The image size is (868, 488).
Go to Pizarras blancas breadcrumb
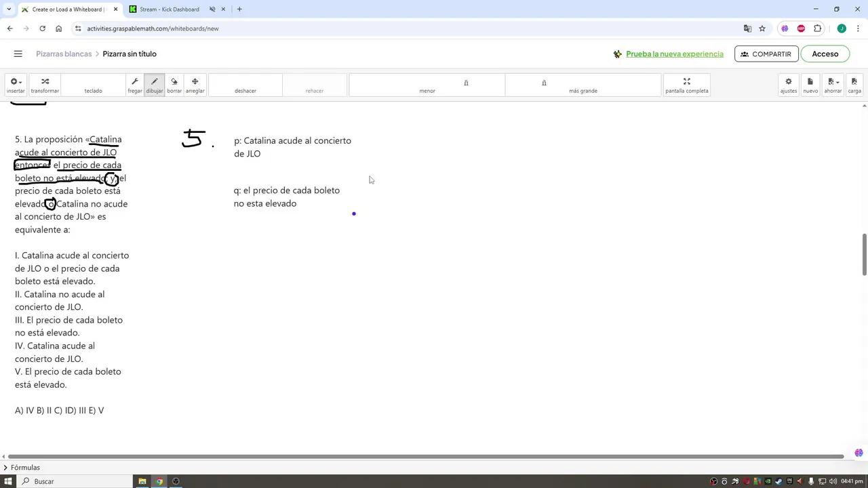pos(64,54)
